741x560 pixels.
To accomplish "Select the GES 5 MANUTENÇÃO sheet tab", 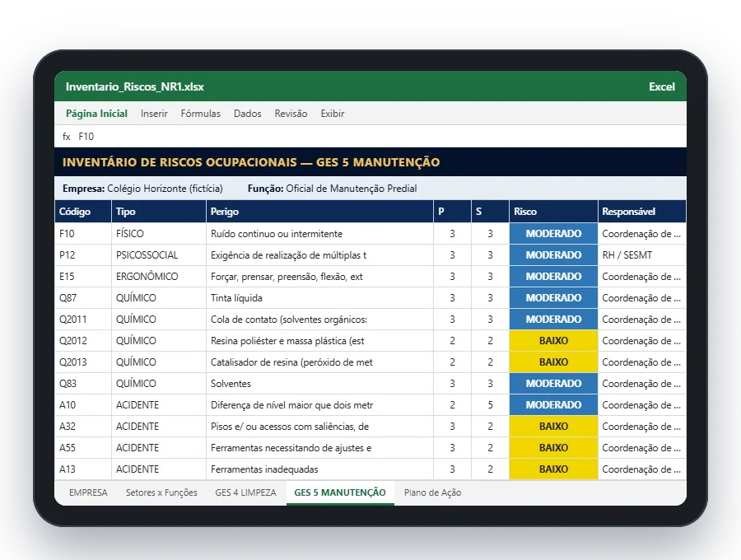I will tap(340, 492).
